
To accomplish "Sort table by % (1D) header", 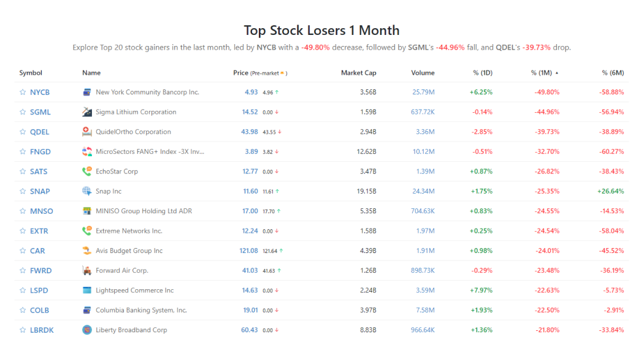I will tap(483, 73).
